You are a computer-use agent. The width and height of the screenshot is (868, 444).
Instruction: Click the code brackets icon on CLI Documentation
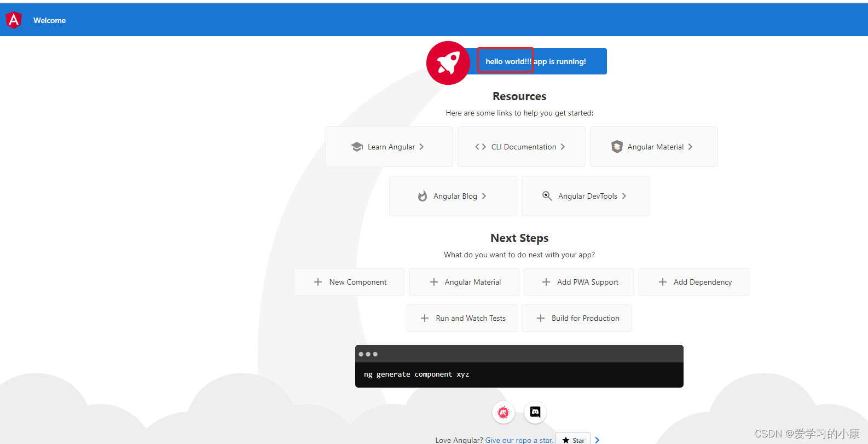coord(481,147)
